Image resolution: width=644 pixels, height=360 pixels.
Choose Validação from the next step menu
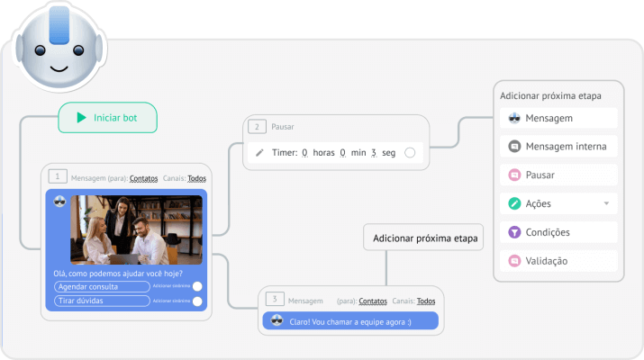coord(558,261)
